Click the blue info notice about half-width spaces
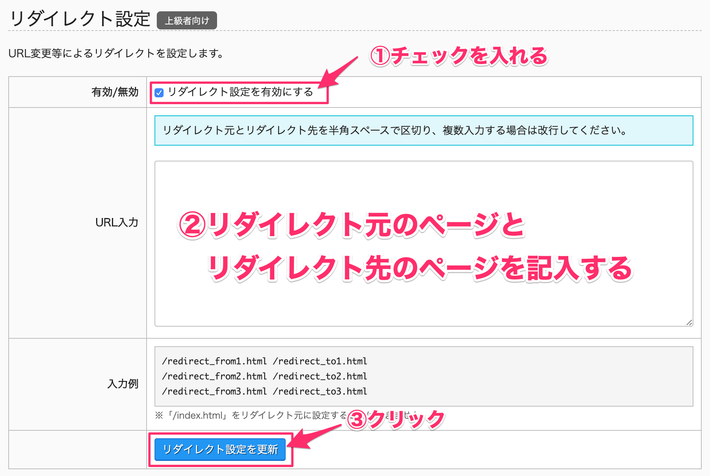 [x=424, y=130]
